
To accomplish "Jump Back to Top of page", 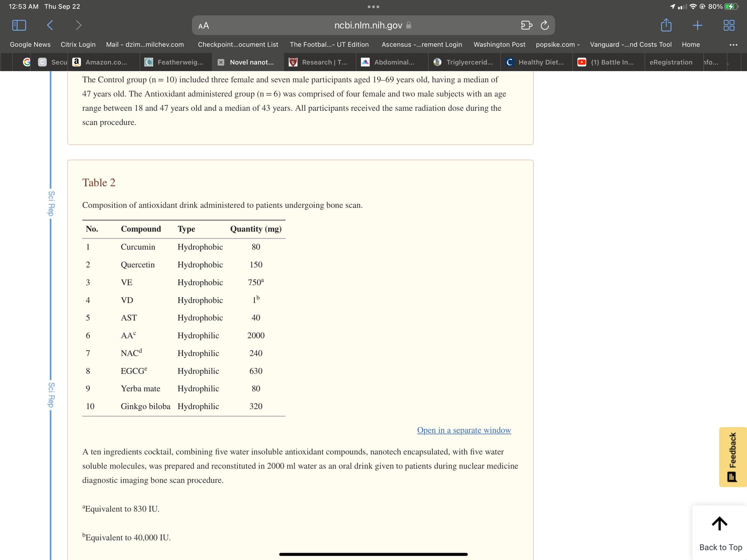I will (720, 533).
